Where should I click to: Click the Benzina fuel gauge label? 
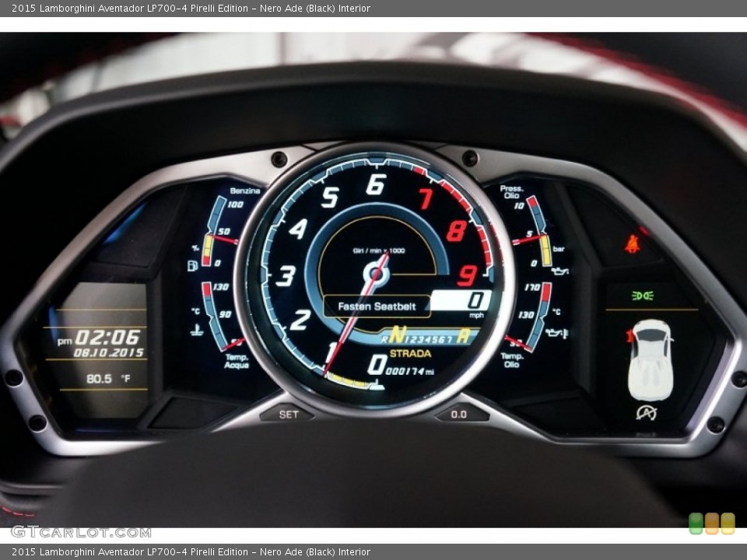click(245, 191)
